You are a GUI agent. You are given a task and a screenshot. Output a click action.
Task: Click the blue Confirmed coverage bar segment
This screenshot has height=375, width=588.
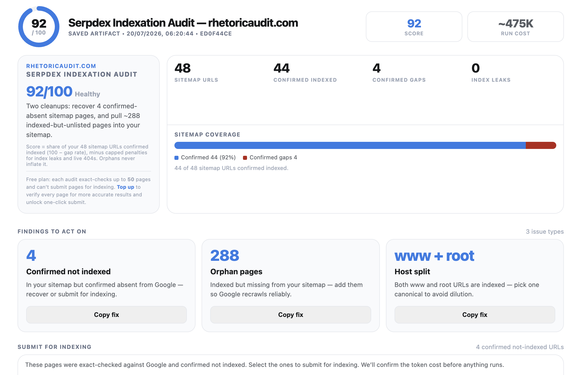[350, 145]
